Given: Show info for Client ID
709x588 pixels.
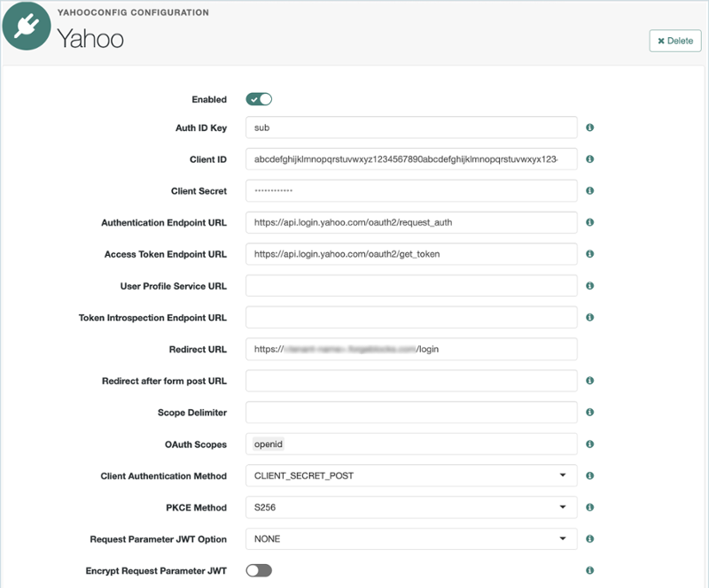Looking at the screenshot, I should click(x=589, y=159).
